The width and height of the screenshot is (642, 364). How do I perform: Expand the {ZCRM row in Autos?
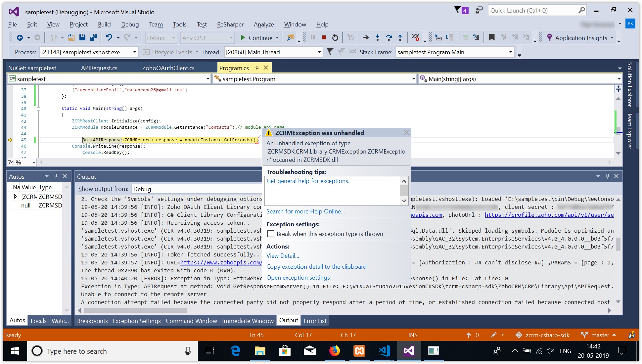15,197
